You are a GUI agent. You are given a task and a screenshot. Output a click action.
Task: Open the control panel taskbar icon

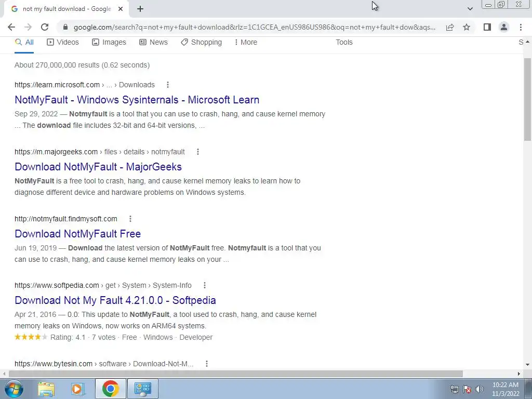143,389
